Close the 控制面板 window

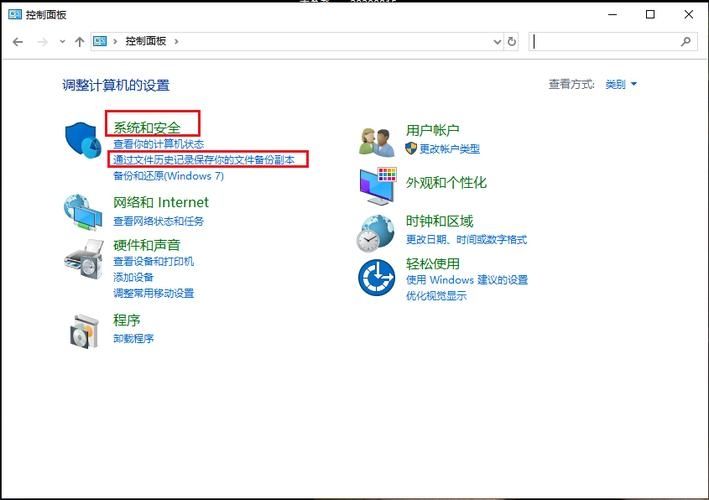(x=689, y=14)
